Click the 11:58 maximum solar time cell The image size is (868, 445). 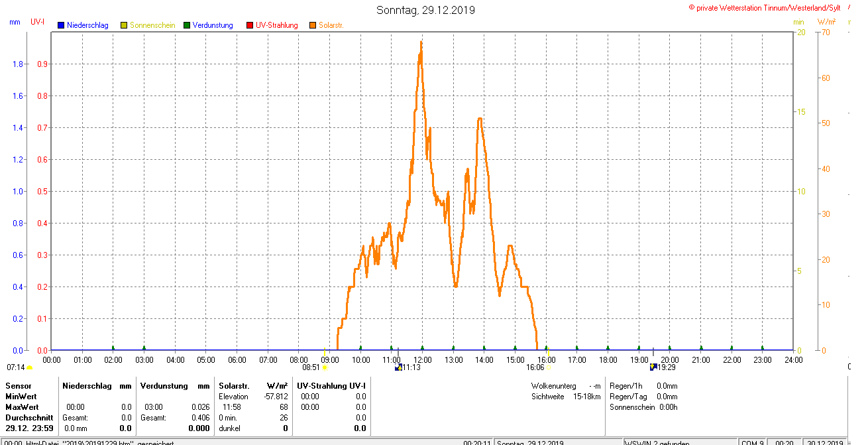click(x=232, y=407)
